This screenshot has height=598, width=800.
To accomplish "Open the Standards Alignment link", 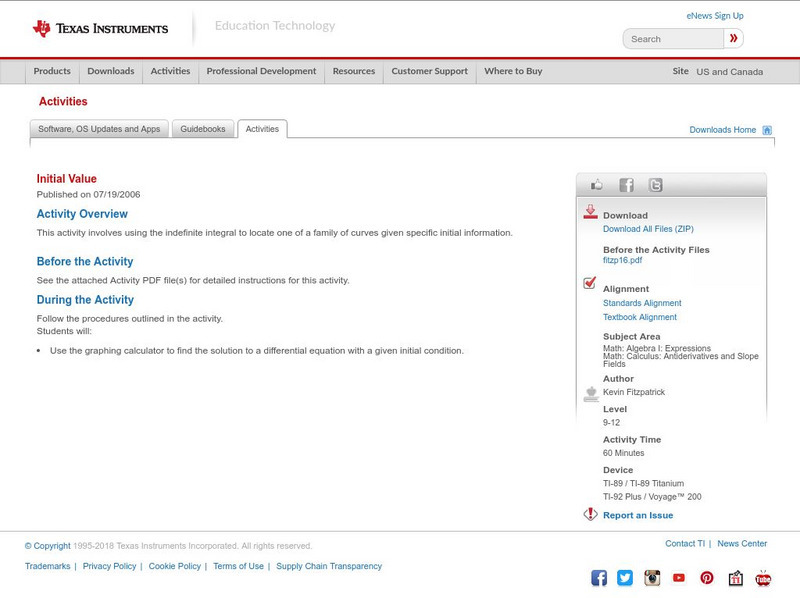I will [x=642, y=303].
